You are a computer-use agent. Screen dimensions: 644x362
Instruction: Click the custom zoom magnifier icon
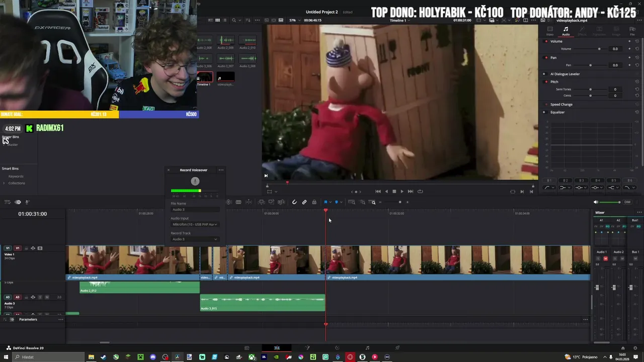tap(373, 202)
